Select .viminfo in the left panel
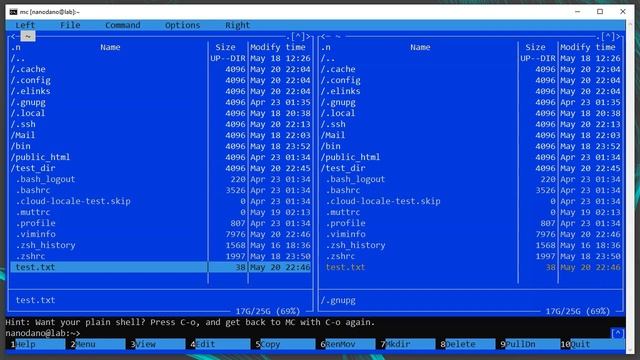 [x=160, y=234]
